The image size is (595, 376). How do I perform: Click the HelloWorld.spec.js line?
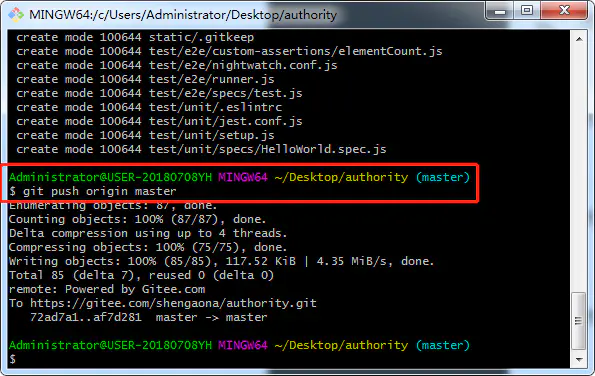[x=201, y=149]
